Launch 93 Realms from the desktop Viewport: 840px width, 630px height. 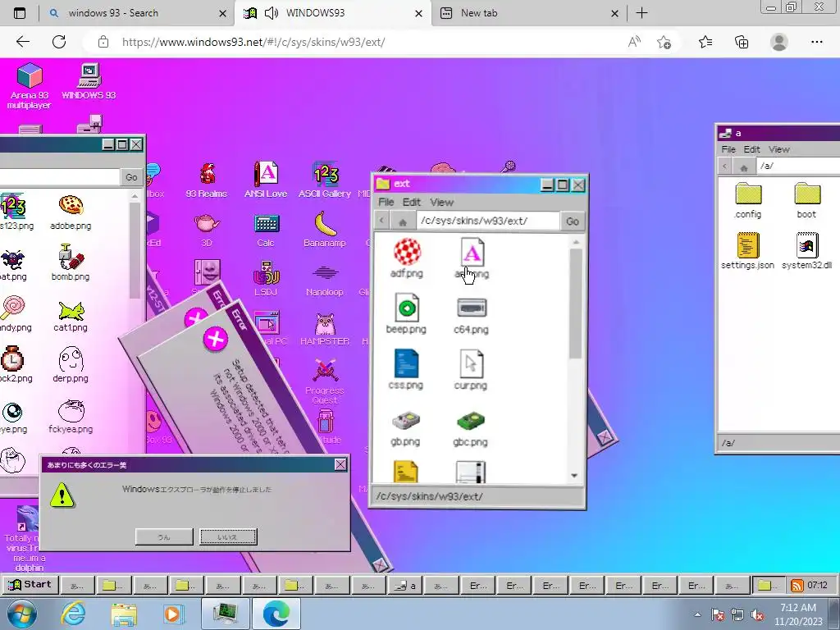[x=206, y=180]
